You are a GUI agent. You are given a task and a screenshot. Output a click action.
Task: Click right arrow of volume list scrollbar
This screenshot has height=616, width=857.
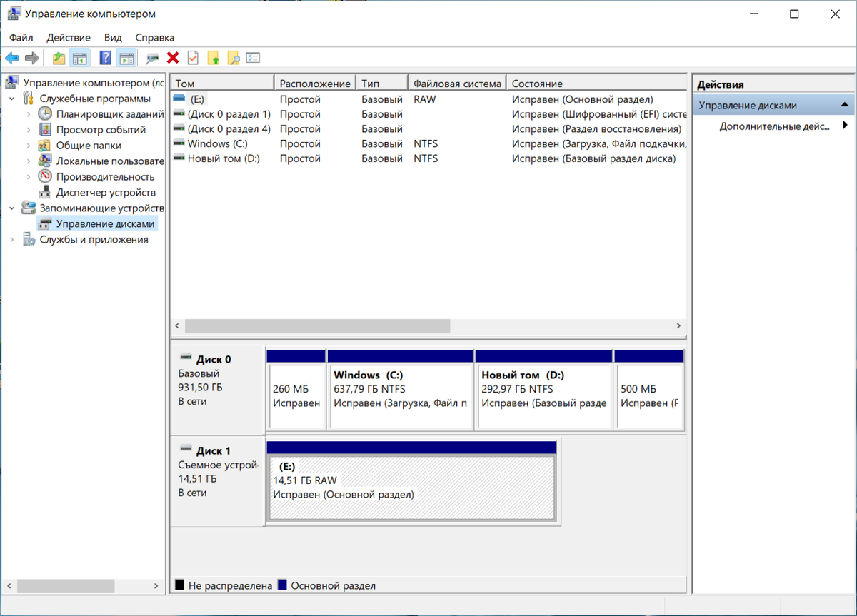click(678, 325)
